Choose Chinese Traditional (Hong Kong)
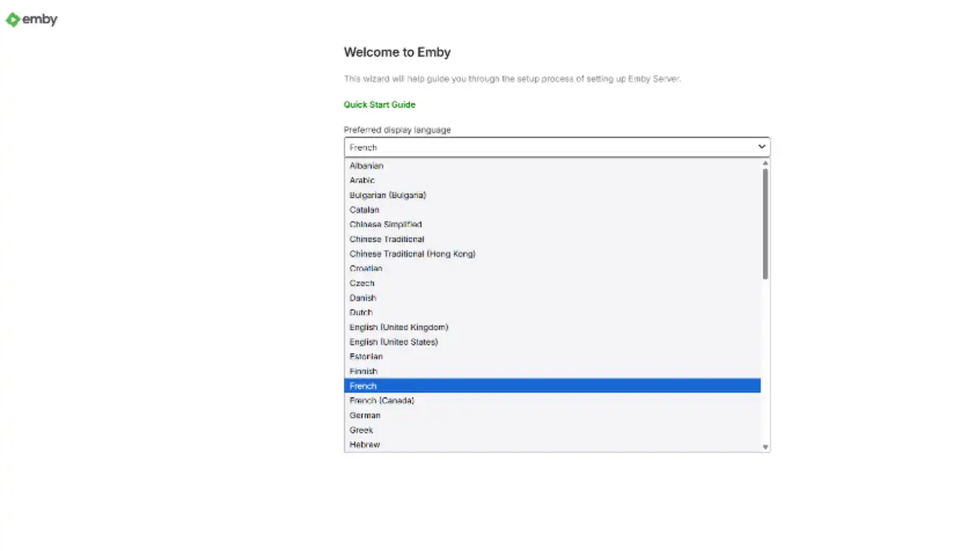 (x=552, y=254)
